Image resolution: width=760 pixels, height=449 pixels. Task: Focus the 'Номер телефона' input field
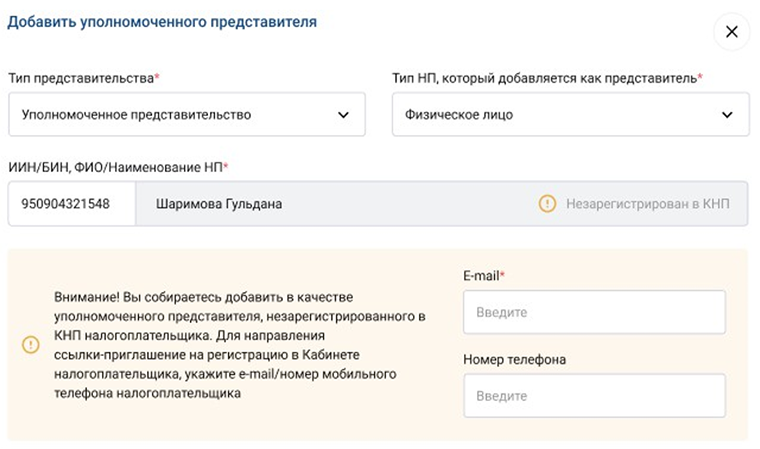click(x=594, y=396)
